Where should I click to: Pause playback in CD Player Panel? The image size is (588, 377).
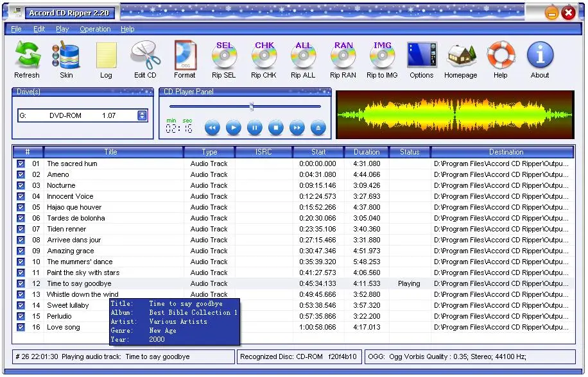coord(255,128)
